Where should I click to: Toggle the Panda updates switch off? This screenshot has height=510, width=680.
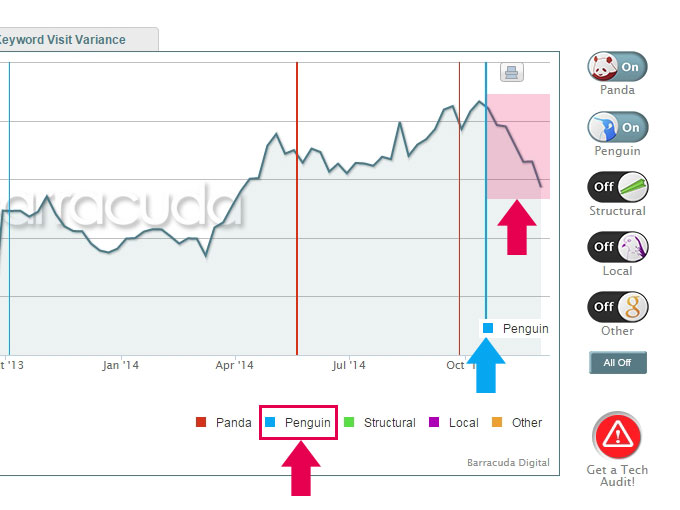[x=617, y=67]
